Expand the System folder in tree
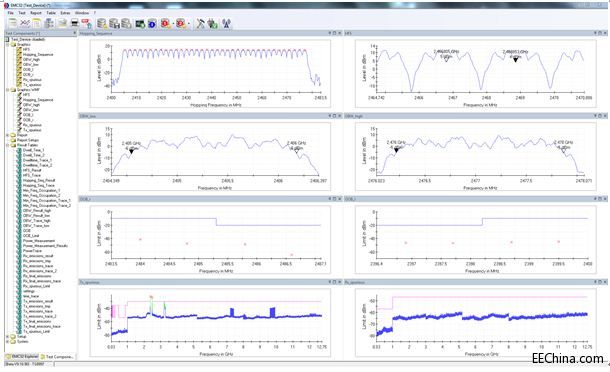The image size is (610, 372). point(8,342)
